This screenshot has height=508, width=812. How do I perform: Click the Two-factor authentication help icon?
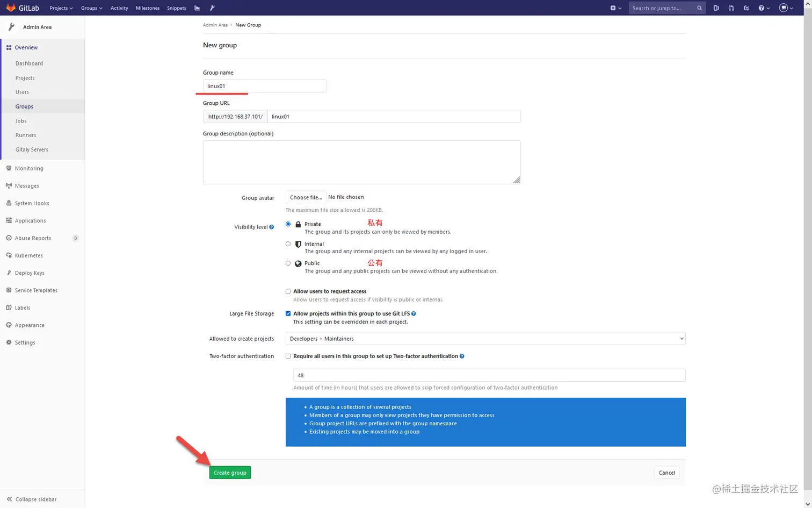coord(462,356)
